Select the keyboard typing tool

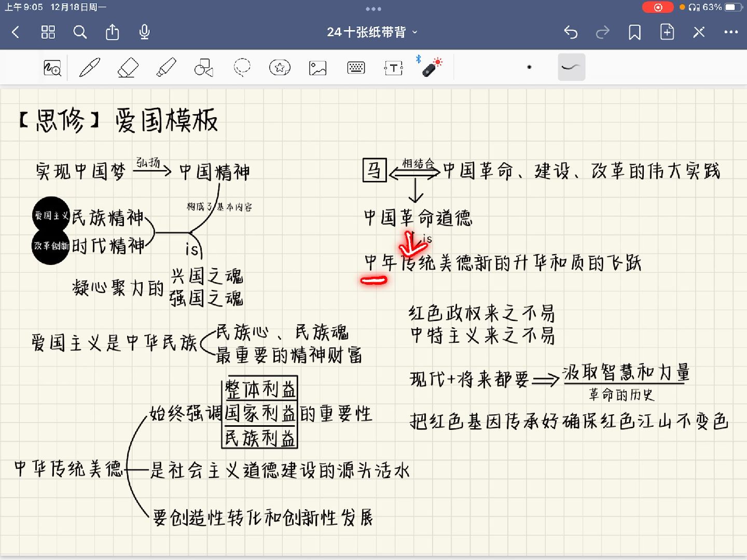(x=356, y=67)
